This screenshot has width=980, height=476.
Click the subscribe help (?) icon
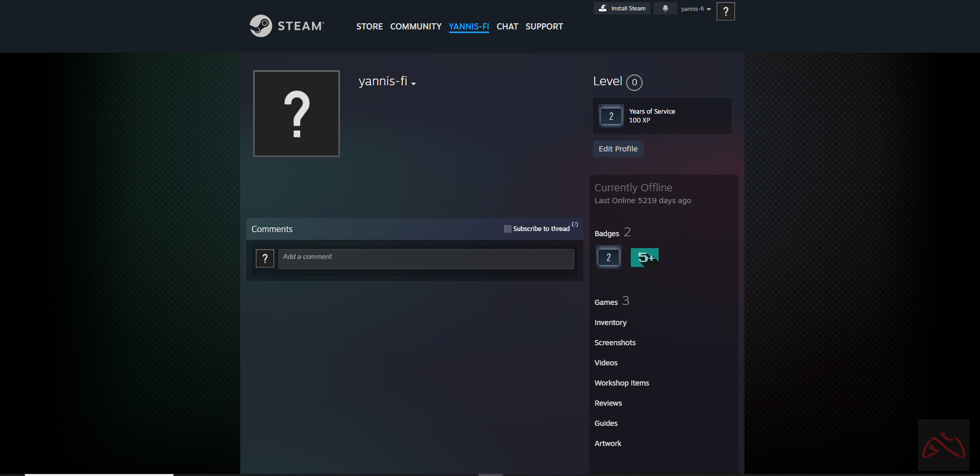click(575, 224)
